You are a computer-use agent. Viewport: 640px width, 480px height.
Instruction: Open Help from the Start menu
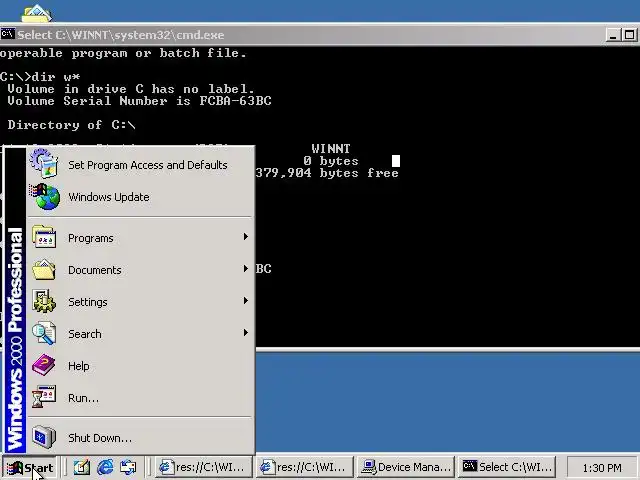pyautogui.click(x=141, y=366)
